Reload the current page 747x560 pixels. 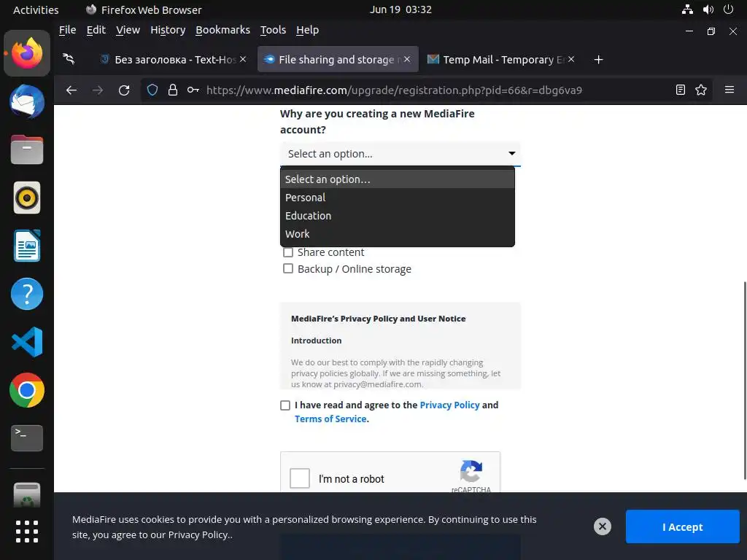pos(124,90)
